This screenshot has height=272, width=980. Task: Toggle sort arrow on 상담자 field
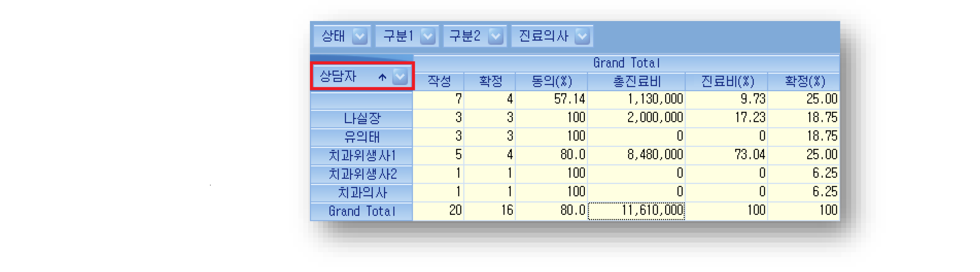[x=382, y=77]
